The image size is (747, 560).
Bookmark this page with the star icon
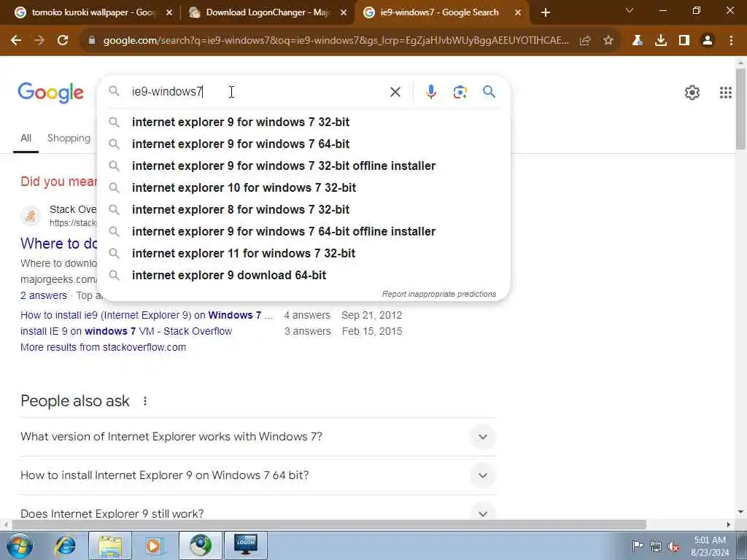click(x=608, y=41)
